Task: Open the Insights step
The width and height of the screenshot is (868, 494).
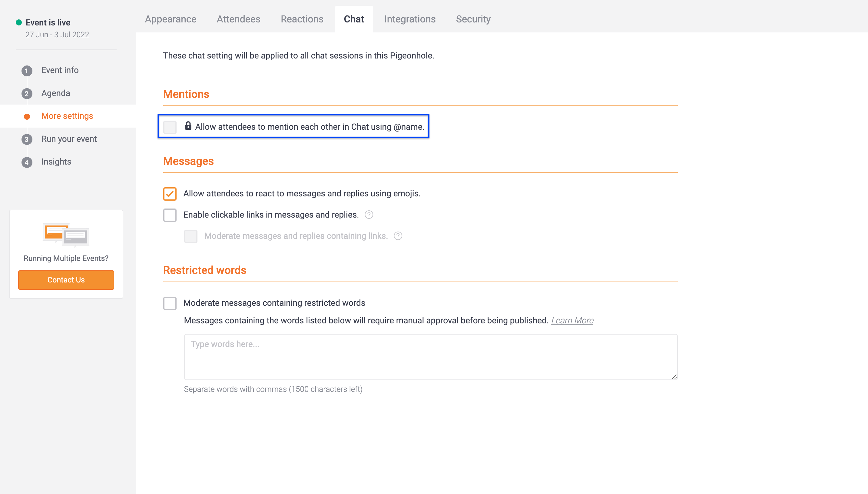Action: tap(56, 162)
